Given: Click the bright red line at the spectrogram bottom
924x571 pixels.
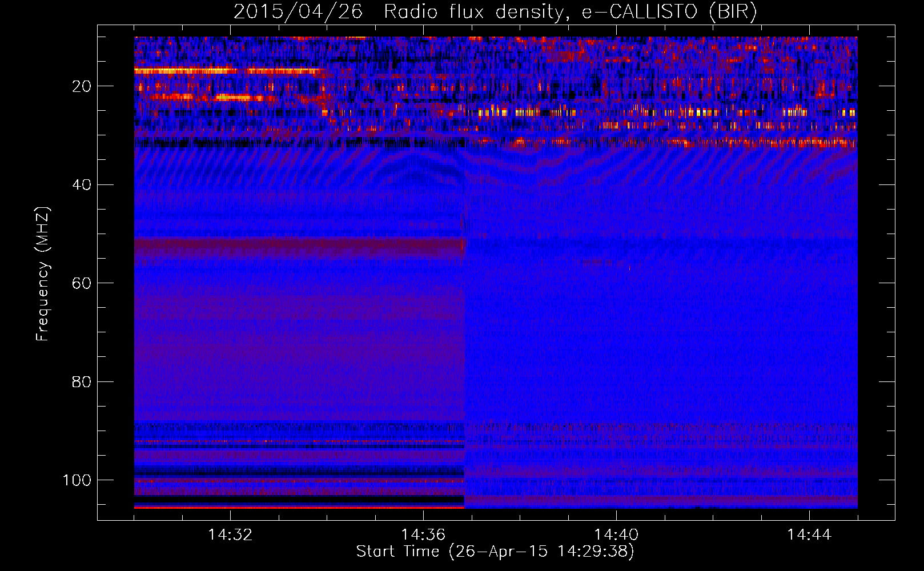Looking at the screenshot, I should [x=299, y=507].
